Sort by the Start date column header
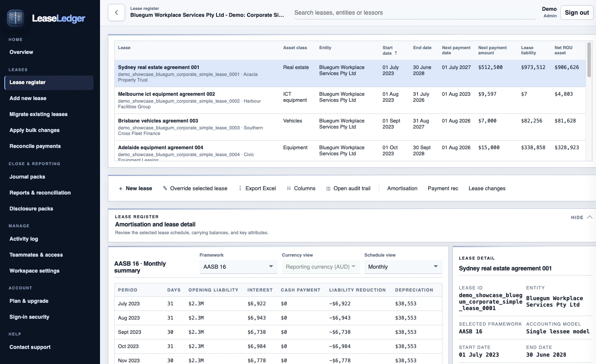The height and width of the screenshot is (364, 596). tap(390, 50)
